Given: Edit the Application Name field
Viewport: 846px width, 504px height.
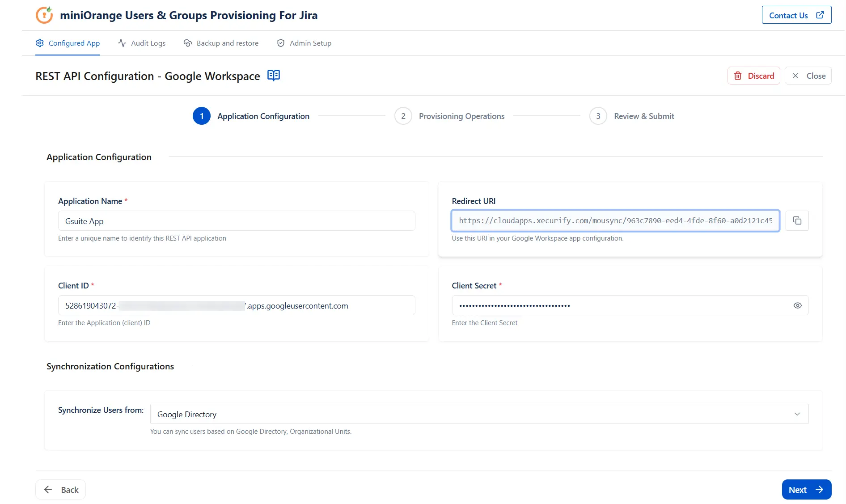Looking at the screenshot, I should click(x=237, y=221).
